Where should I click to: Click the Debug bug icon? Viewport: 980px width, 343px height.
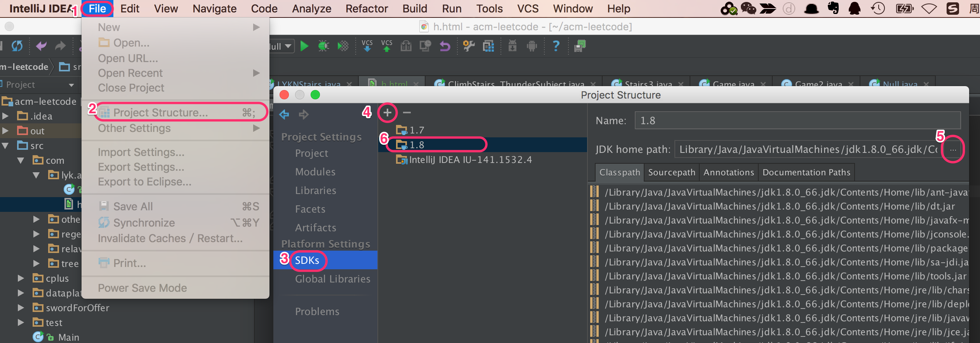323,47
